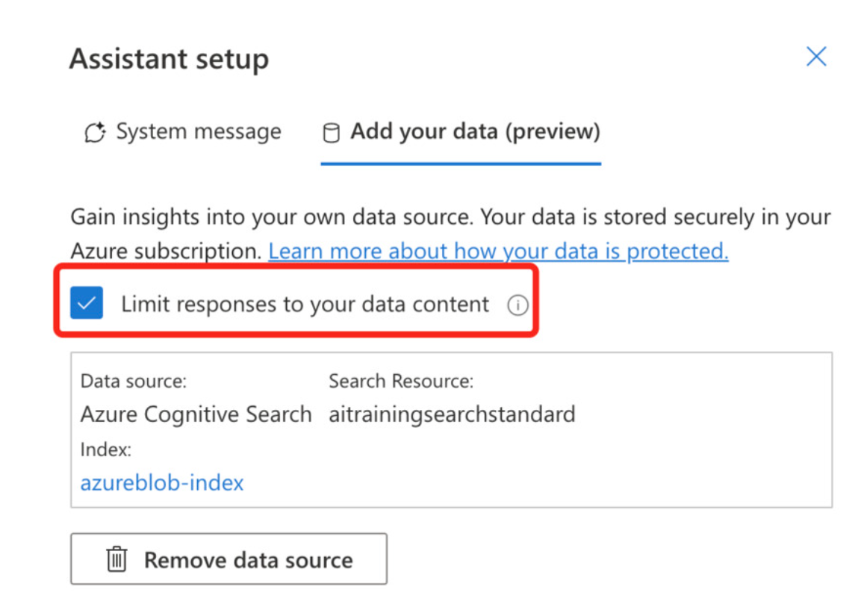
Task: Click the trash can icon
Action: coord(116,559)
